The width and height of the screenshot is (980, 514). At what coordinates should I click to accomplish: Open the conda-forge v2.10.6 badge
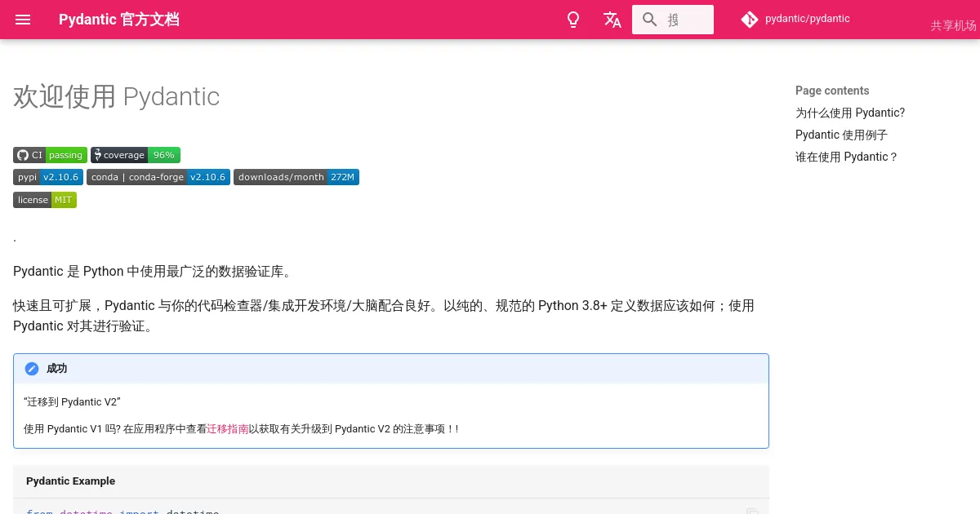click(x=158, y=177)
